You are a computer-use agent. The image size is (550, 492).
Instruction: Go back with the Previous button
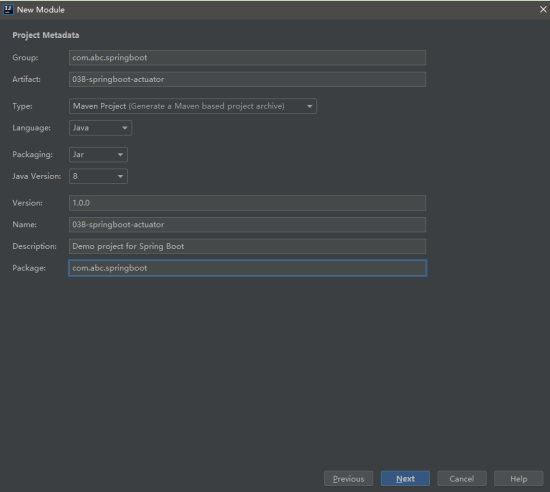point(348,478)
